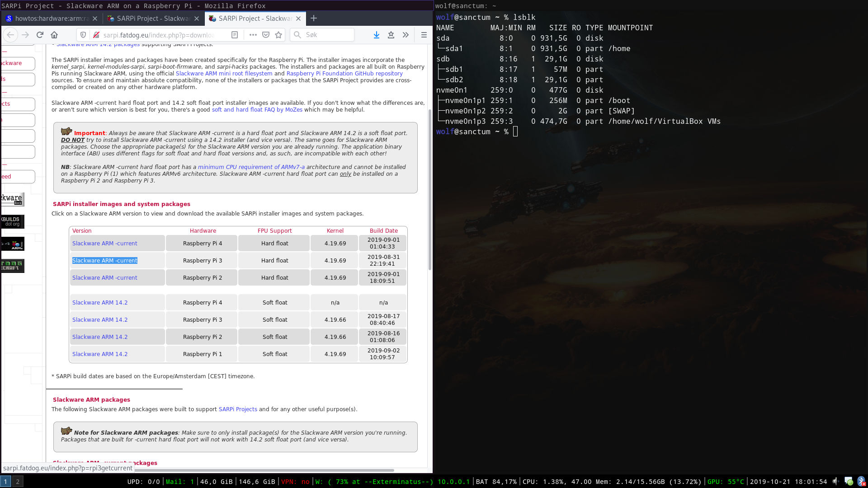The width and height of the screenshot is (868, 488).
Task: Bookmark this page with the star
Action: coord(278,35)
